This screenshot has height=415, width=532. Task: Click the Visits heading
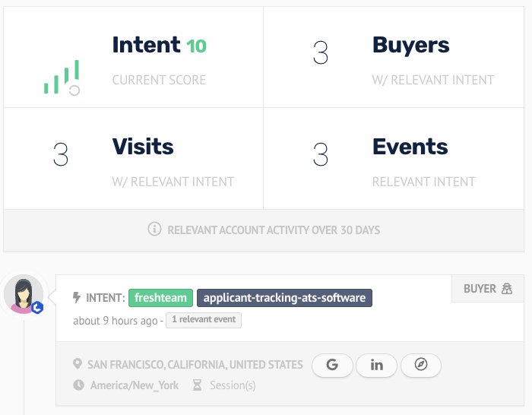click(x=143, y=147)
